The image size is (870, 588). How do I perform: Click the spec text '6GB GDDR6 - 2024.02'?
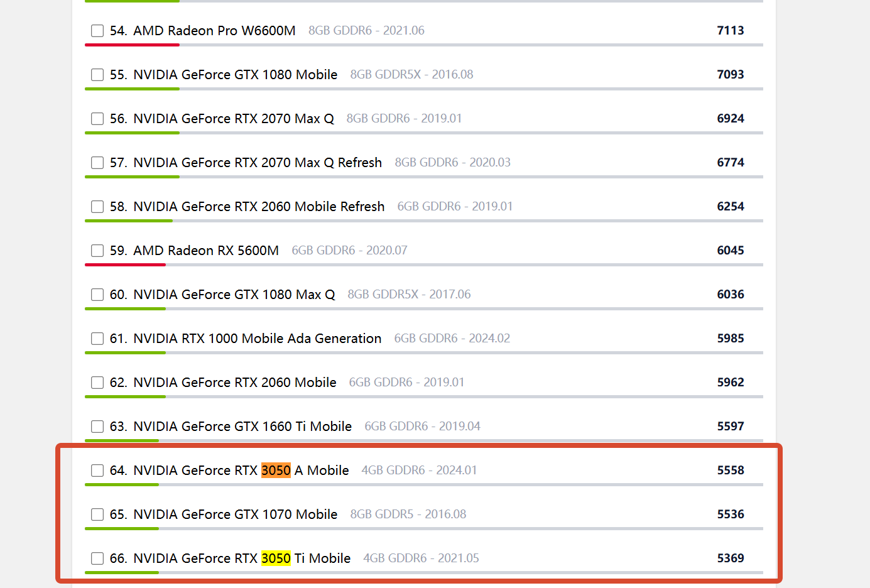452,339
